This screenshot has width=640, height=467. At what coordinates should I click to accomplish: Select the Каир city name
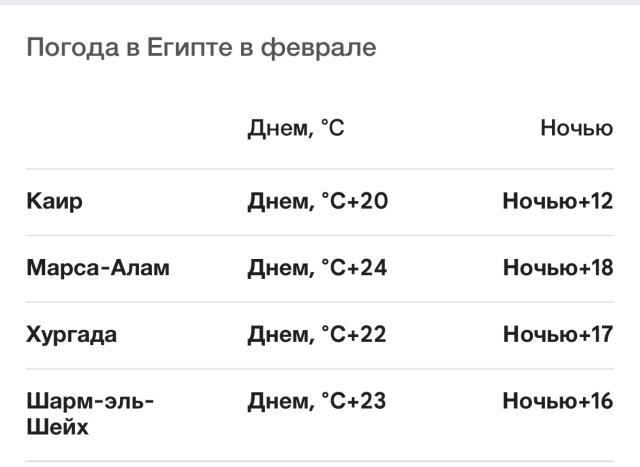point(55,202)
